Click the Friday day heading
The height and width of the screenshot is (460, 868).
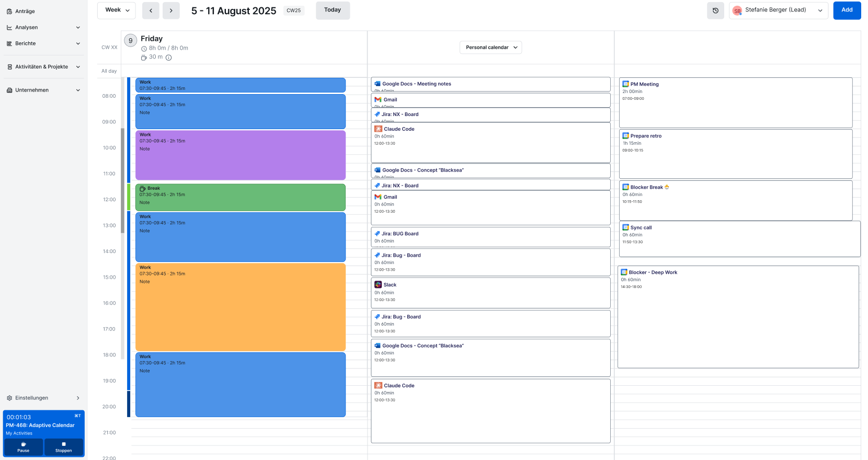click(x=152, y=39)
